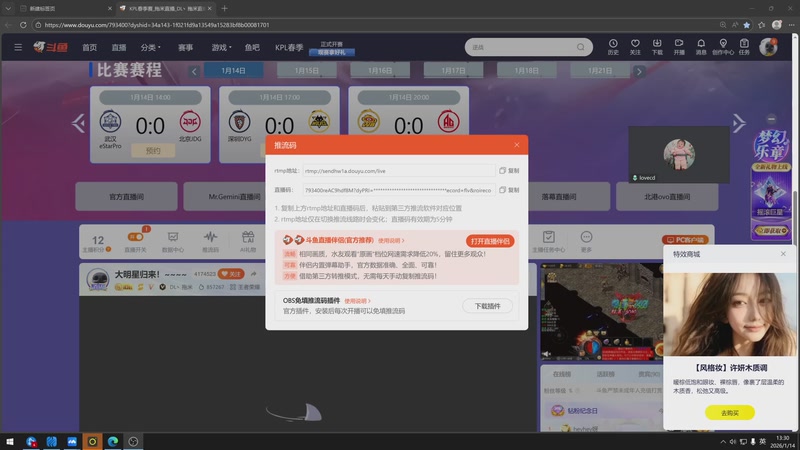This screenshot has height=450, width=800.
Task: Open 赛事 navigation item
Action: coord(185,47)
